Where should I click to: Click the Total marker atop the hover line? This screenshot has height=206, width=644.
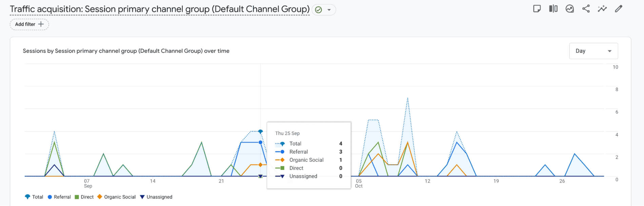pos(260,132)
